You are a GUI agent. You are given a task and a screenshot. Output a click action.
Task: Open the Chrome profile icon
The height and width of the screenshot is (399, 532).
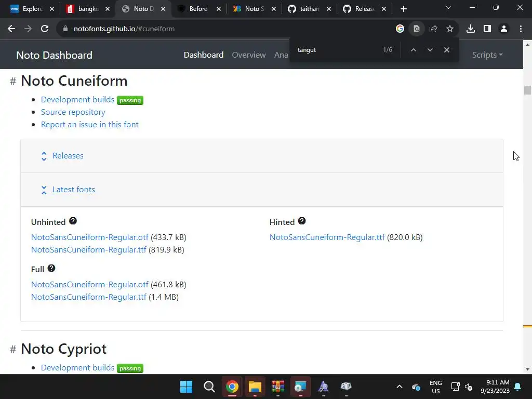coord(504,29)
